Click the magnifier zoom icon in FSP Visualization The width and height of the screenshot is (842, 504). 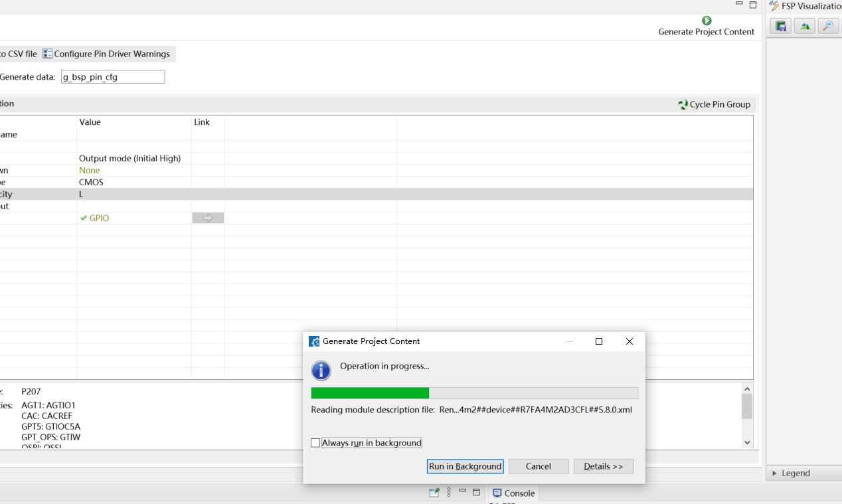coord(828,26)
